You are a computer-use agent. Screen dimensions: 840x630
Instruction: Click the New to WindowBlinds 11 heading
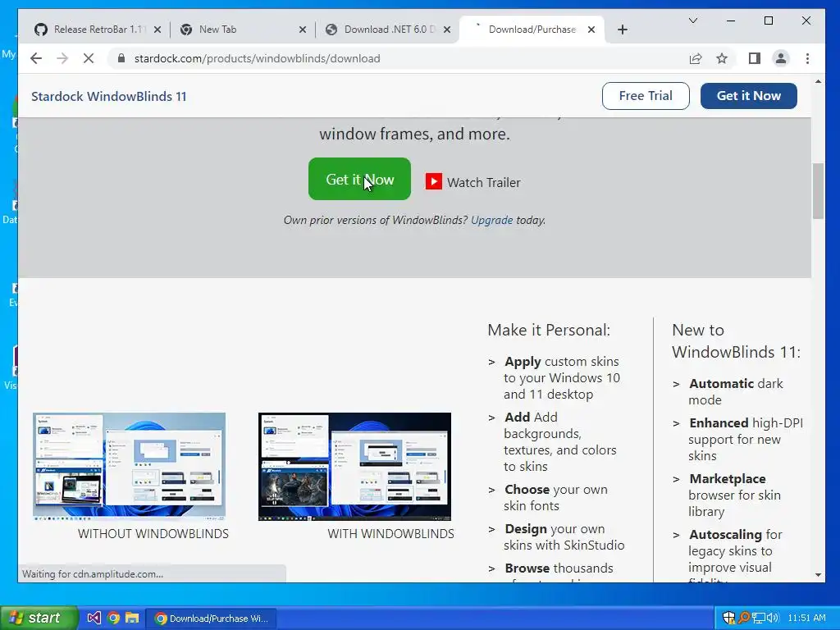click(x=736, y=340)
